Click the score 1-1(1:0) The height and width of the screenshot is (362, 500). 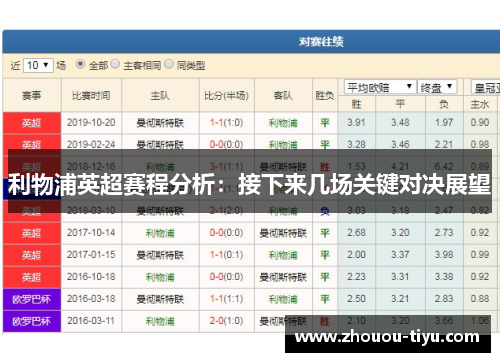click(226, 123)
